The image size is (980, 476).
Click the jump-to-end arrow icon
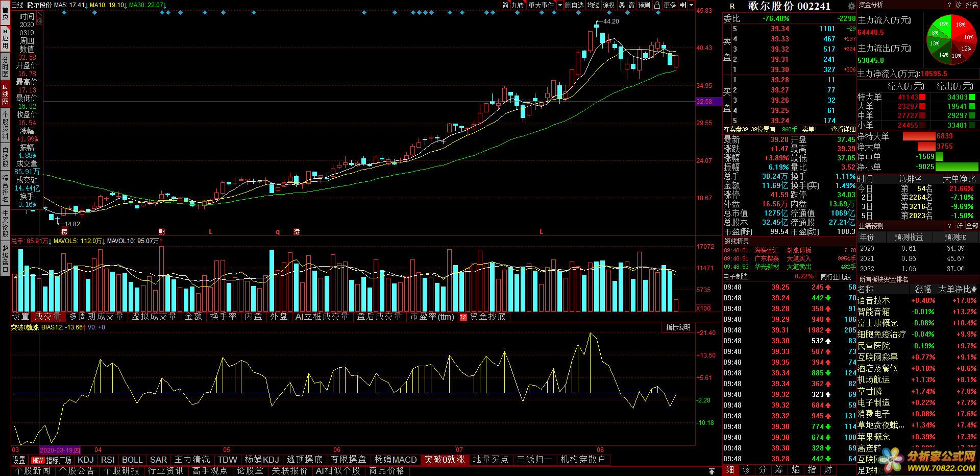pyautogui.click(x=683, y=5)
